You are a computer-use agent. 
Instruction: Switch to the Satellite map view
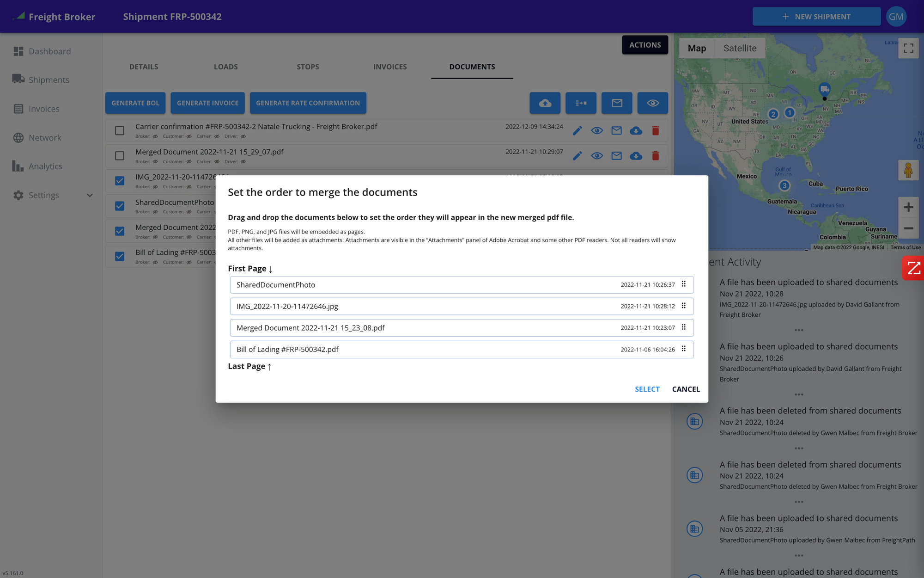740,48
